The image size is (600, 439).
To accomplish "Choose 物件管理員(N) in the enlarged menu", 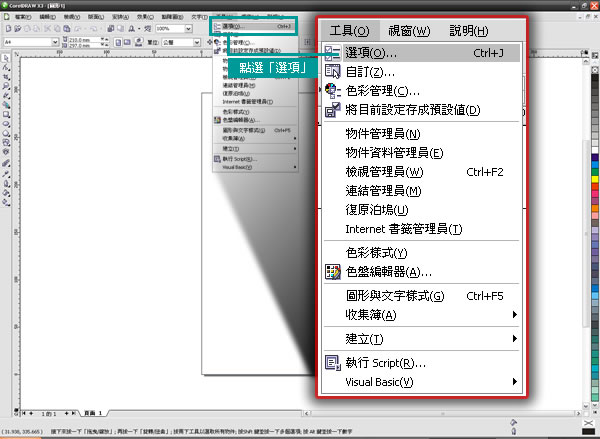I will [421, 134].
